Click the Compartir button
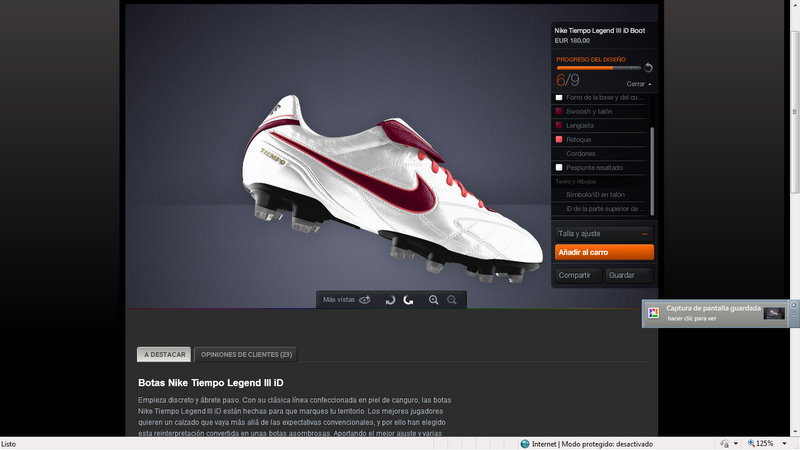800x450 pixels. [x=578, y=275]
